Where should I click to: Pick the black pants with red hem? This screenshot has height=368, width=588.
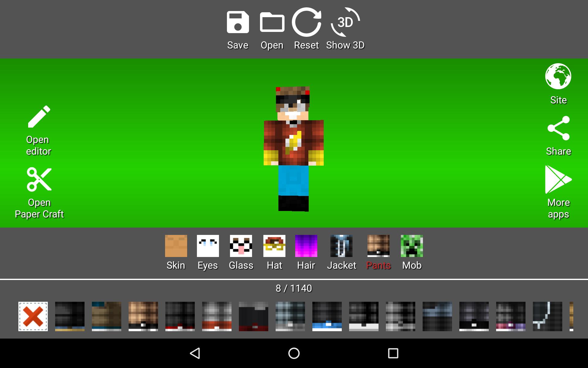pos(180,316)
